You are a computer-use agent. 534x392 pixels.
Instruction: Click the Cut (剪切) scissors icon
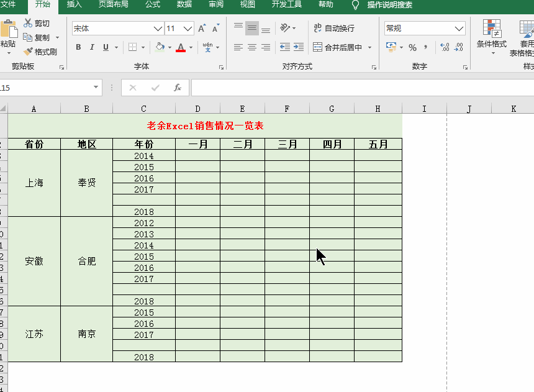[28, 23]
